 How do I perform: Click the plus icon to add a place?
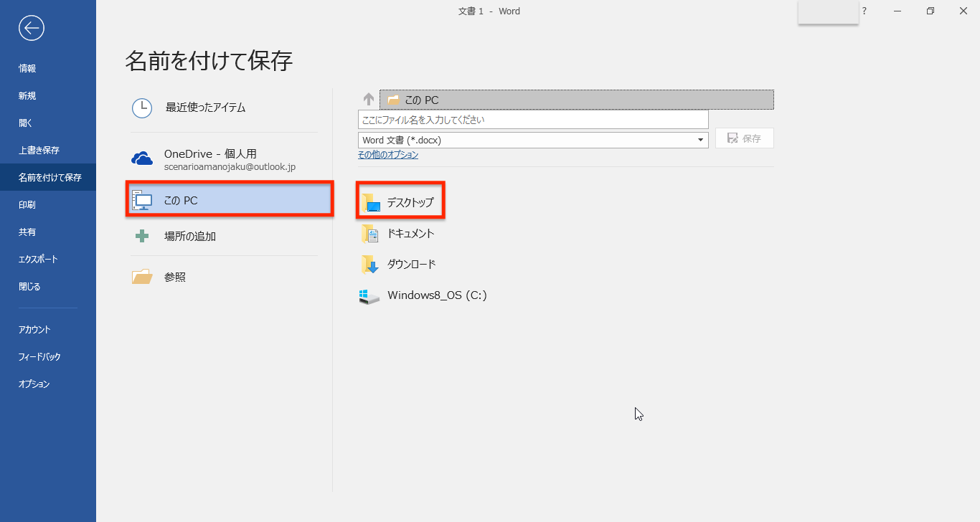tap(142, 236)
